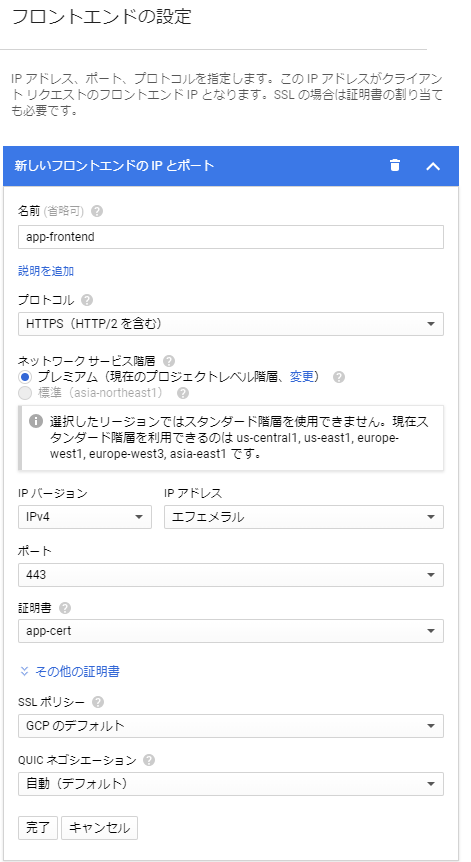Select the プレミアム radio button
This screenshot has height=862, width=471.
(x=24, y=377)
